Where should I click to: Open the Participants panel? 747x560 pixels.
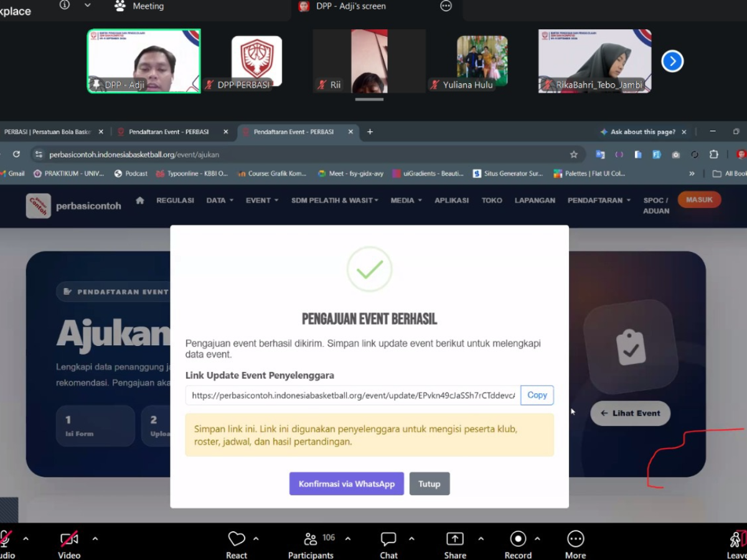point(311,539)
